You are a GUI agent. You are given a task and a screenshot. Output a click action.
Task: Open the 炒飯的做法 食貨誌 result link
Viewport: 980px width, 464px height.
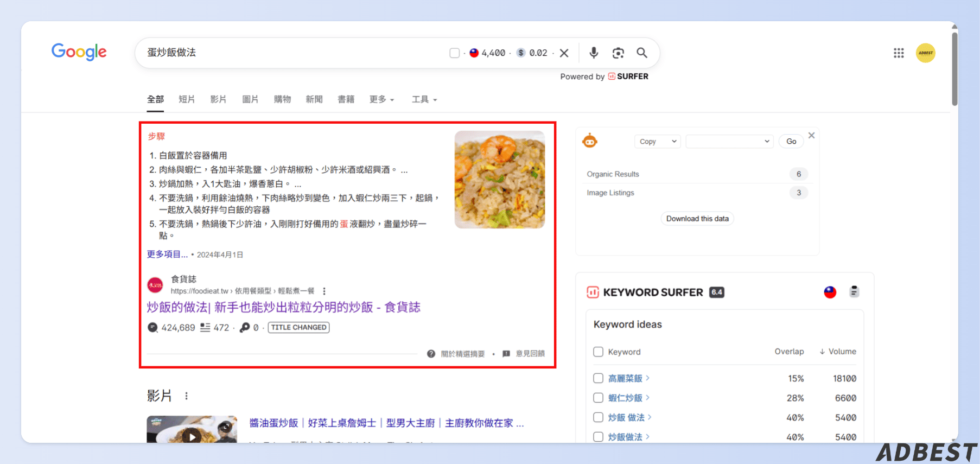coord(283,307)
